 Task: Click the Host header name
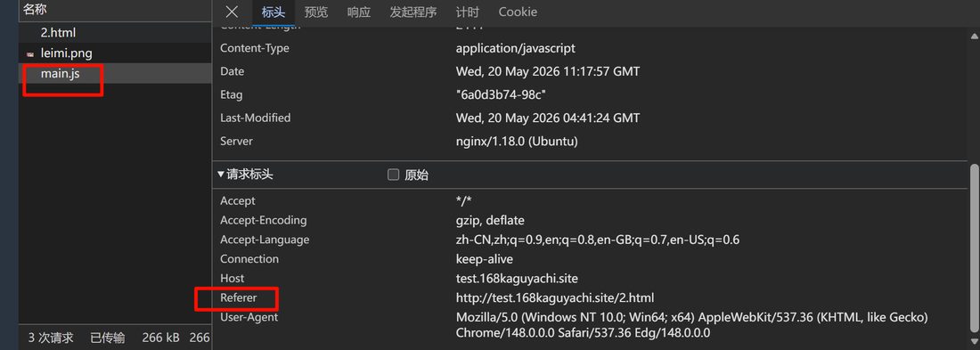[x=232, y=278]
